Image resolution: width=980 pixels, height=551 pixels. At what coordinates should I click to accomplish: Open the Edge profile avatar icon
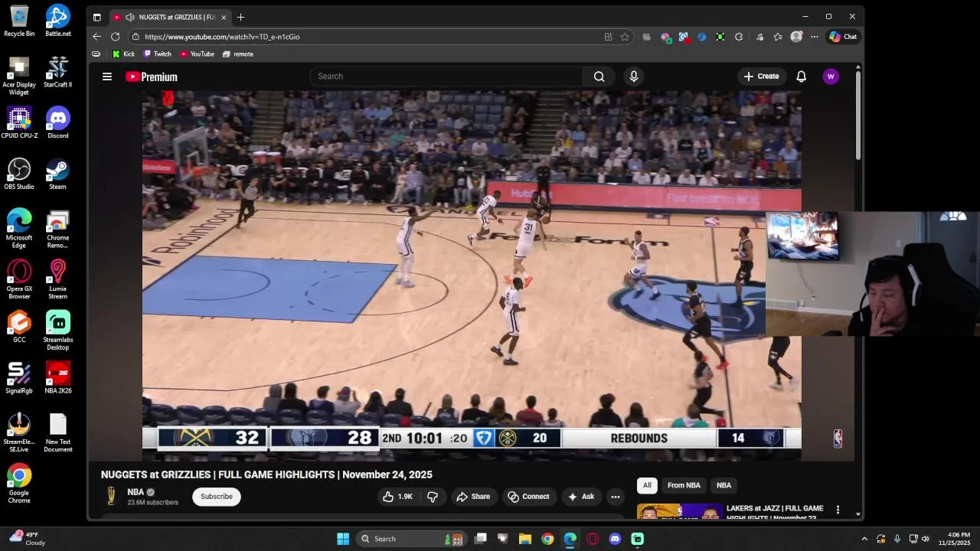(796, 37)
